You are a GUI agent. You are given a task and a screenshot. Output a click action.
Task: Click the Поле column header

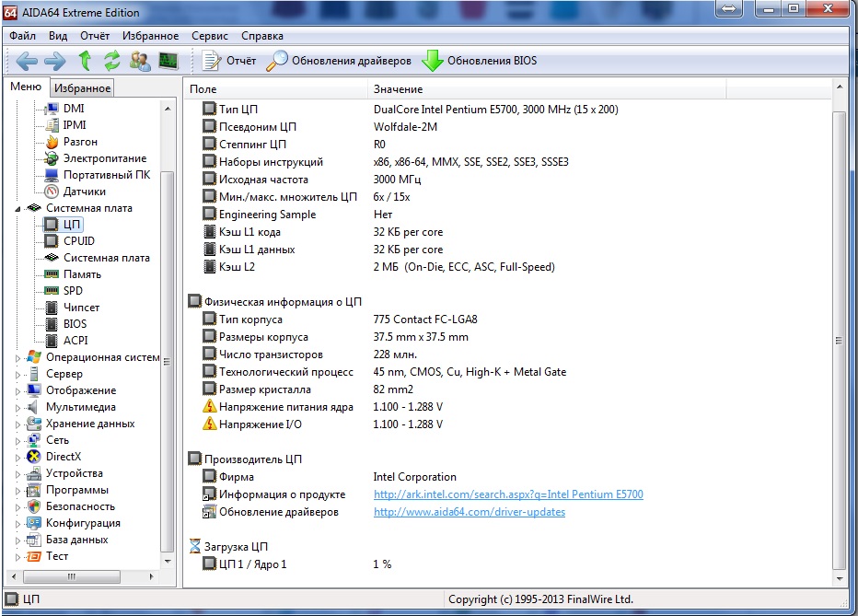tap(276, 88)
